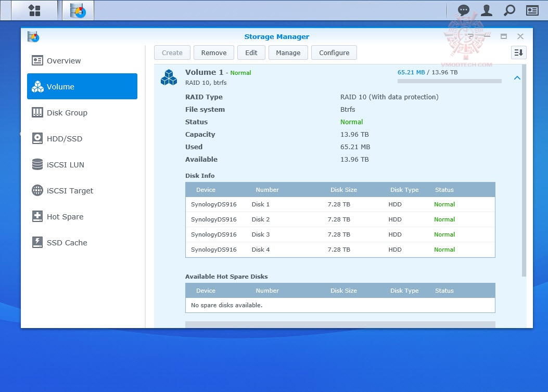This screenshot has width=548, height=392.
Task: Click the Storage Manager title bar icon
Action: pos(33,36)
